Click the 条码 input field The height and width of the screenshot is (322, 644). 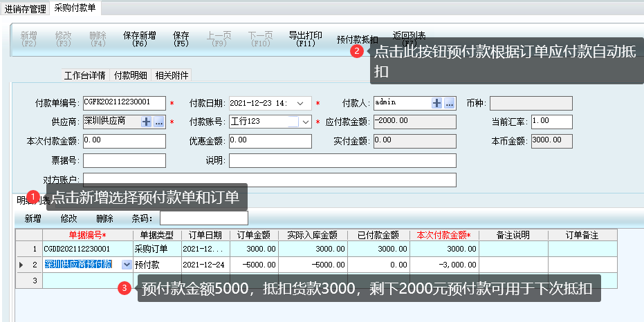coord(194,218)
